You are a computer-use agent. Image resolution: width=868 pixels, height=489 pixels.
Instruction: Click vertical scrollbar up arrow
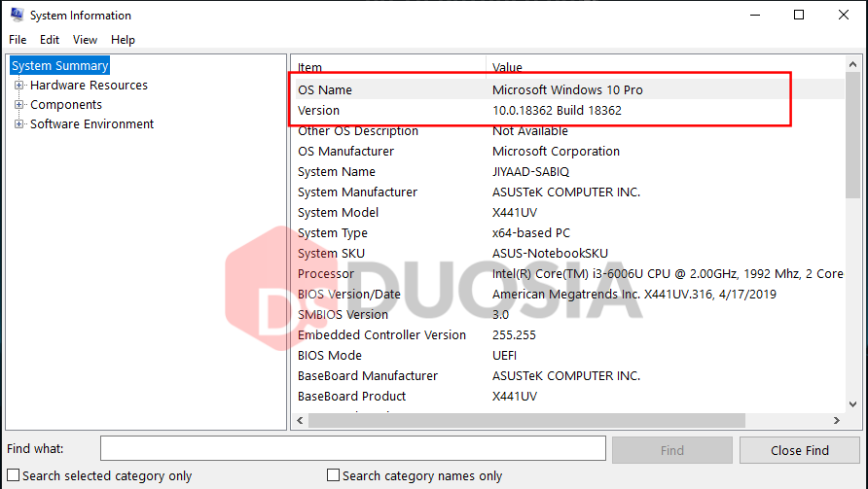click(853, 64)
